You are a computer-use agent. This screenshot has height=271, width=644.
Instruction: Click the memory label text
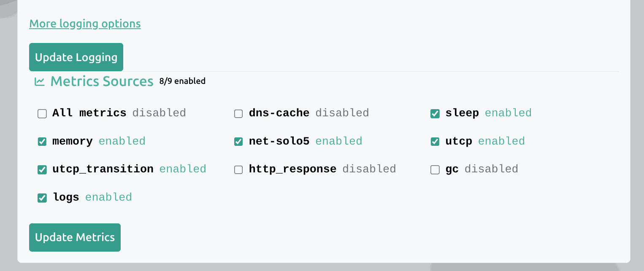click(73, 141)
